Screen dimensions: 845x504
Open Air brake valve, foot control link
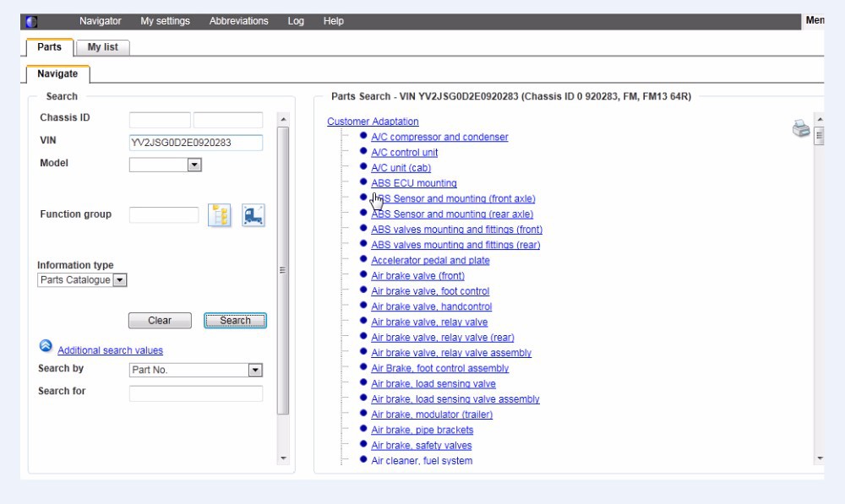[x=430, y=291]
